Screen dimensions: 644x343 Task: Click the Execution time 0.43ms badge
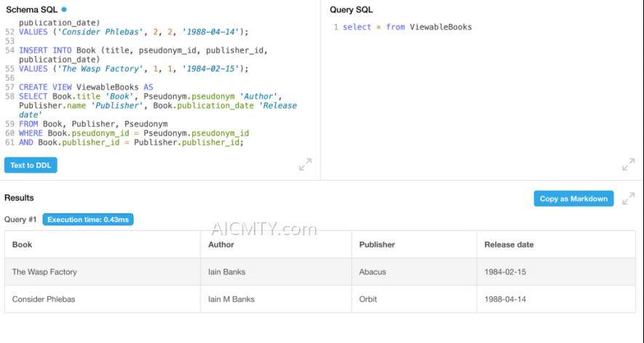click(88, 219)
